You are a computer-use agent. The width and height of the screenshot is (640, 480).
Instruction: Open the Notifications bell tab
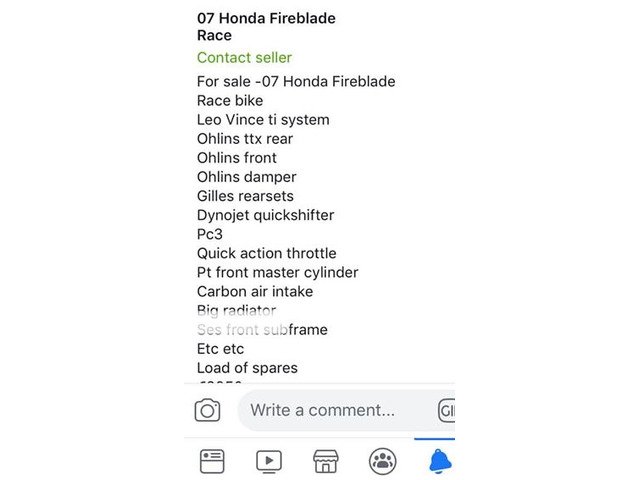tap(439, 461)
